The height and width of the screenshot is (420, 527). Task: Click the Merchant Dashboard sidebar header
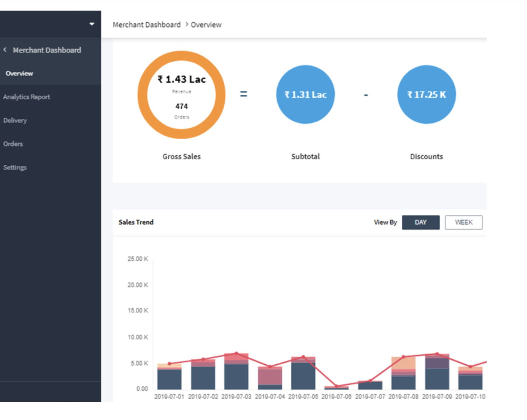click(x=47, y=50)
